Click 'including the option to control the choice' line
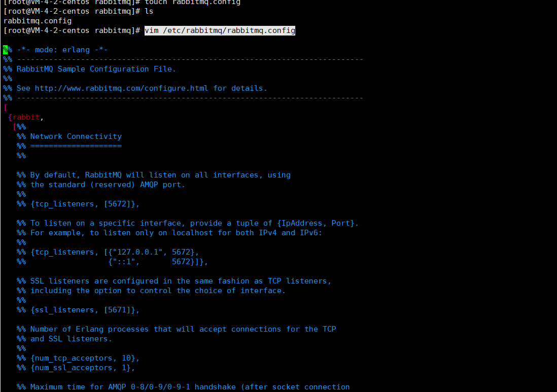This screenshot has width=557, height=392. pos(151,291)
